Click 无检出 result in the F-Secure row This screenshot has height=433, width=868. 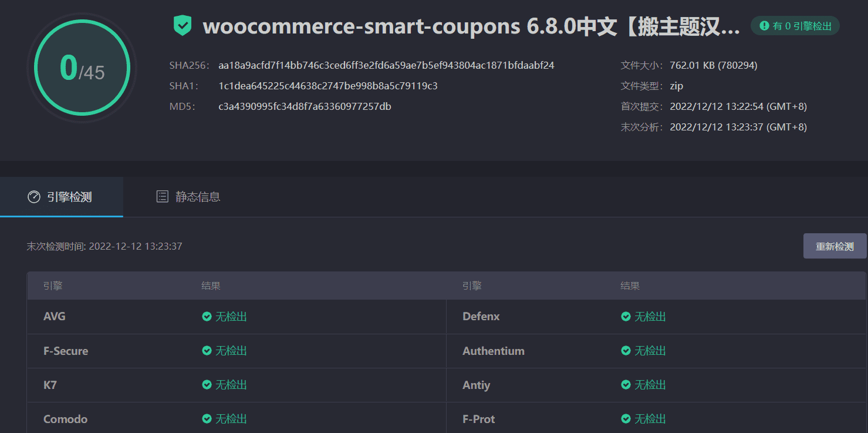(x=231, y=351)
